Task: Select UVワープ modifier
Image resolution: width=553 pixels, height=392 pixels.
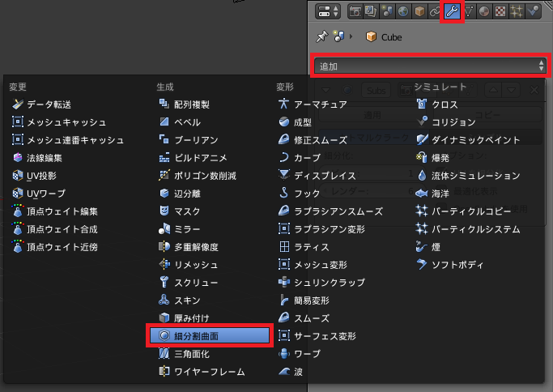Action: 39,194
